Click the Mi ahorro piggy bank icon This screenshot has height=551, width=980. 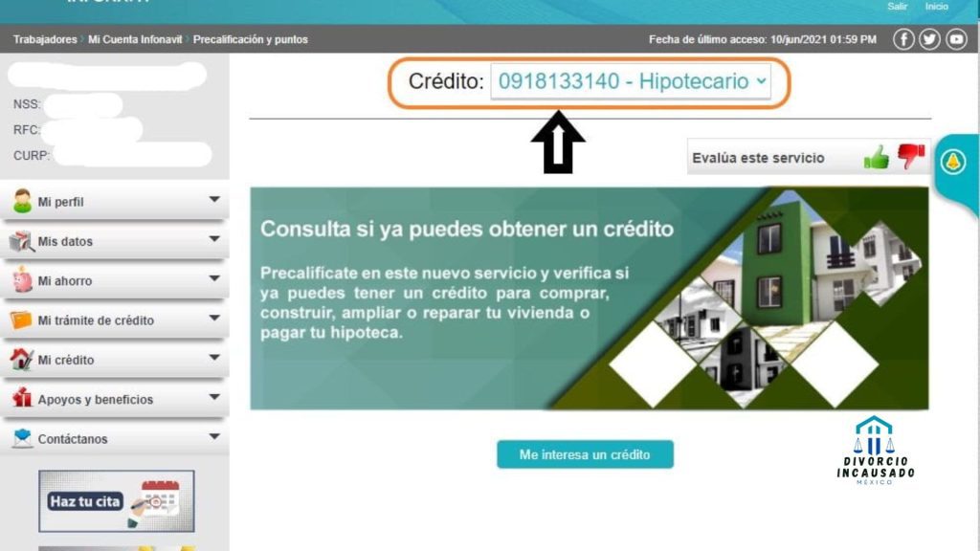(22, 280)
